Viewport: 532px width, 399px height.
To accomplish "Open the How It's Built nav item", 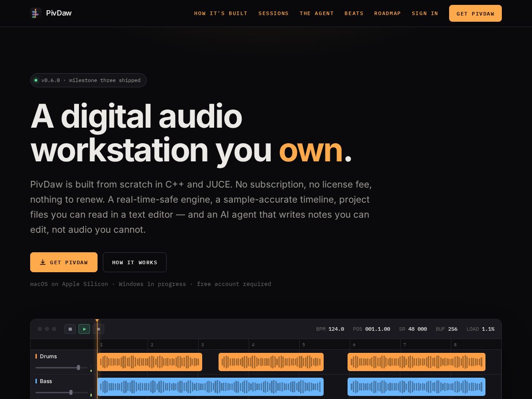I will click(x=221, y=13).
